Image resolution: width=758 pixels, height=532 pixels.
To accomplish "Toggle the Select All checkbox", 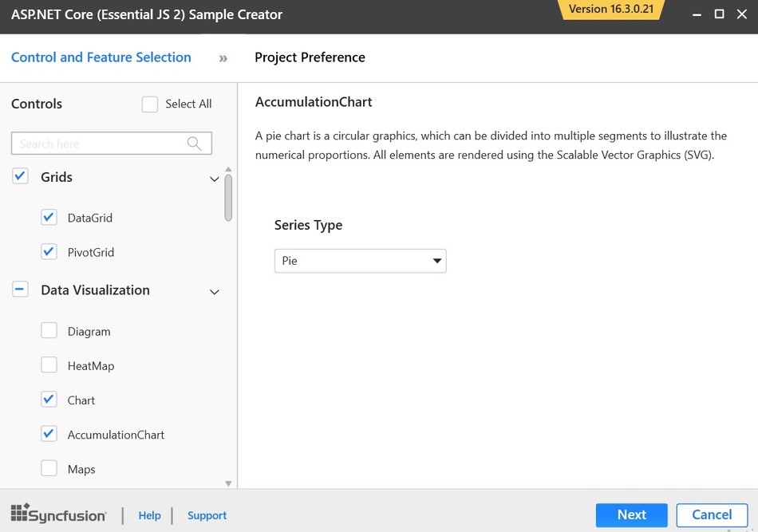I will 150,104.
